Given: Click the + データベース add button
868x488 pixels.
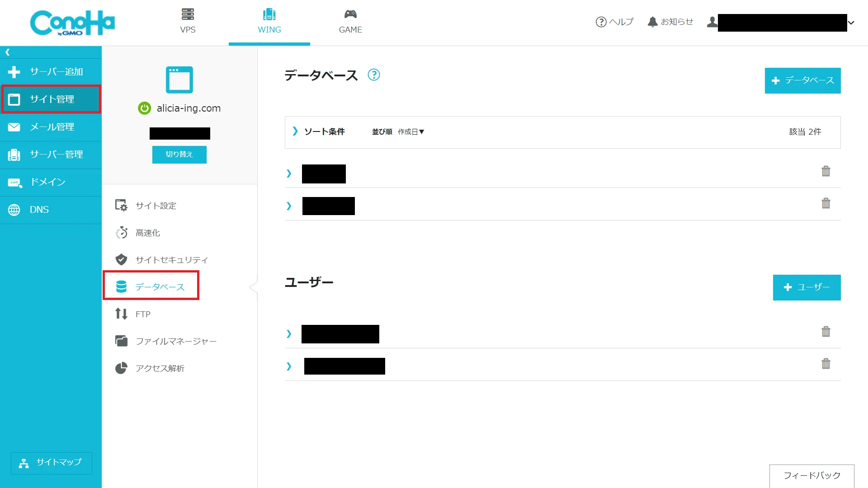Looking at the screenshot, I should coord(803,81).
